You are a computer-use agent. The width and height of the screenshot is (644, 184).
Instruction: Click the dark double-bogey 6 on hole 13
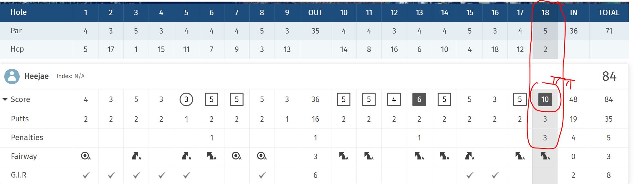click(419, 99)
